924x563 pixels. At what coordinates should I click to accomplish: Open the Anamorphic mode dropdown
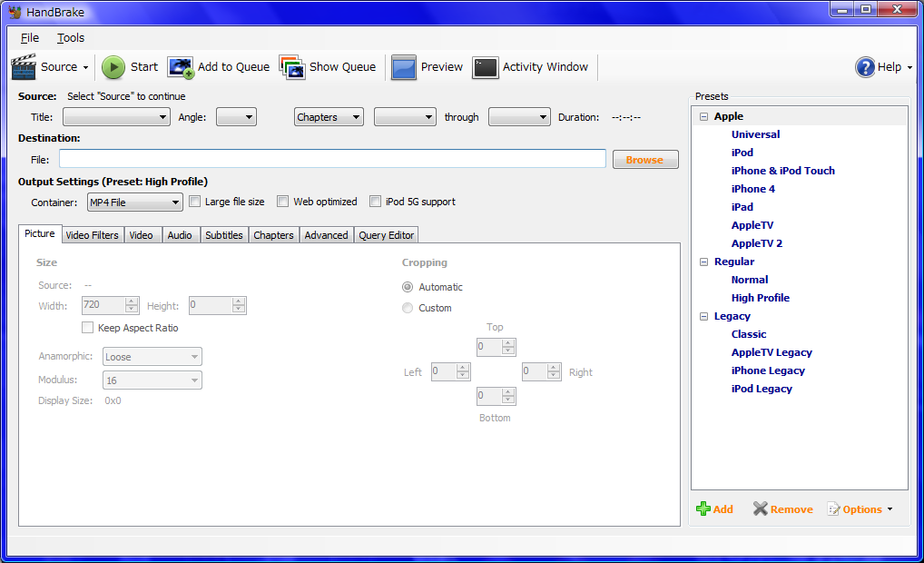point(152,356)
